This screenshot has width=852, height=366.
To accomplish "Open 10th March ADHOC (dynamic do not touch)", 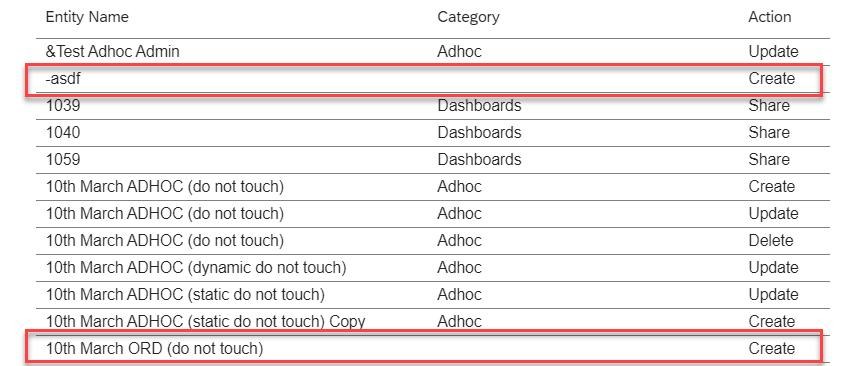I will coord(196,268).
